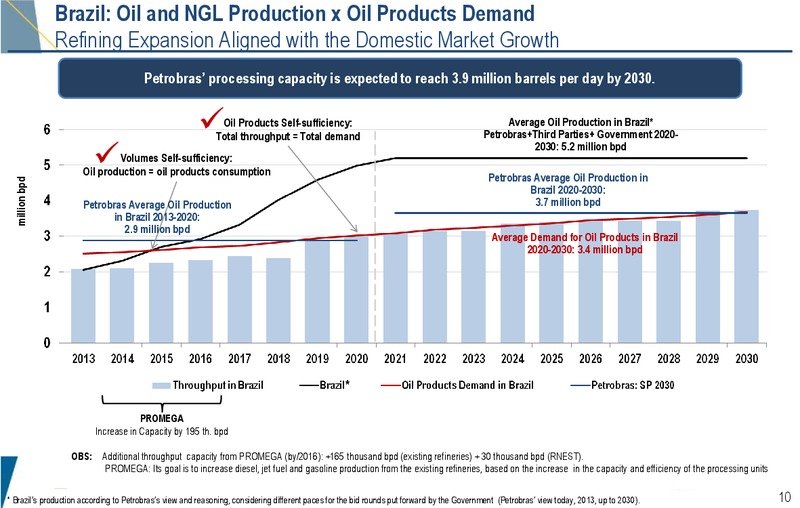Viewport: 800px width, 508px height.
Task: Click x-axis label 2028
Action: [669, 359]
